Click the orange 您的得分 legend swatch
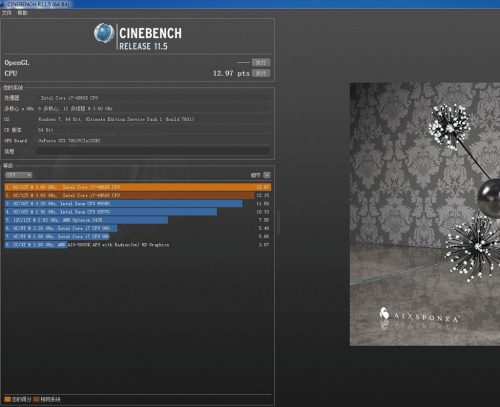 coord(7,399)
